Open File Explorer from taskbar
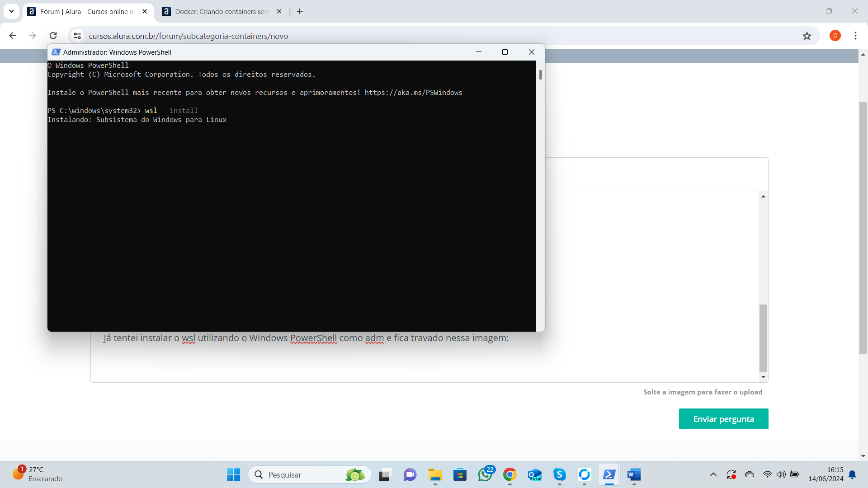Screen dimensions: 868x488 (435, 474)
